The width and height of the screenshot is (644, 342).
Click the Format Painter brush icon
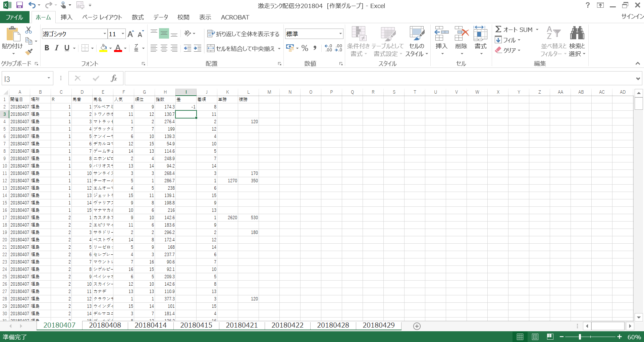coord(29,52)
